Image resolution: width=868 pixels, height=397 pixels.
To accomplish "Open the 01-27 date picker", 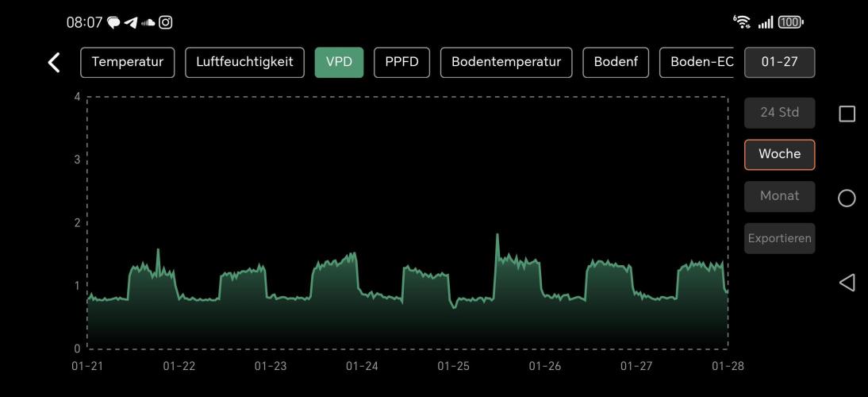I will coord(779,62).
